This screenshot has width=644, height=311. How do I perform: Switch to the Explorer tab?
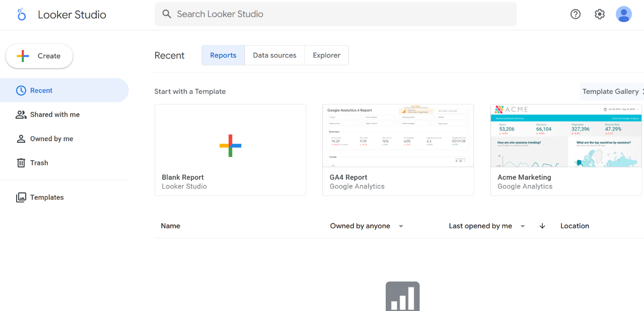click(327, 55)
